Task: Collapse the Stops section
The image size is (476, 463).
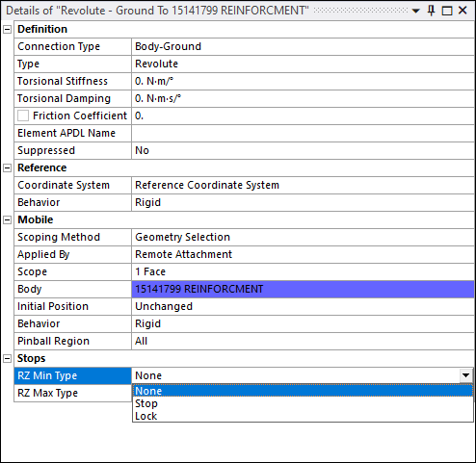Action: tap(7, 358)
